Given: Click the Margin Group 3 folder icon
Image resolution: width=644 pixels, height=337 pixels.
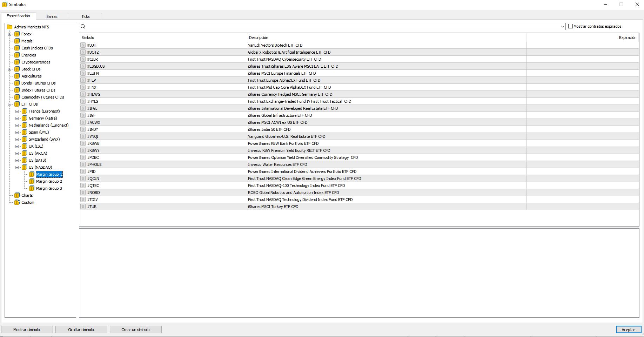Looking at the screenshot, I should (x=32, y=188).
